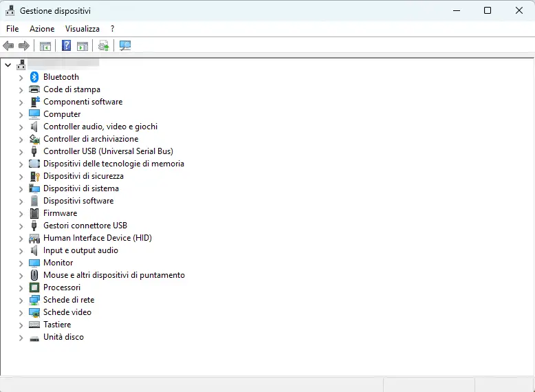Click the Help toolbar icon with question mark
The height and width of the screenshot is (392, 535).
(66, 46)
